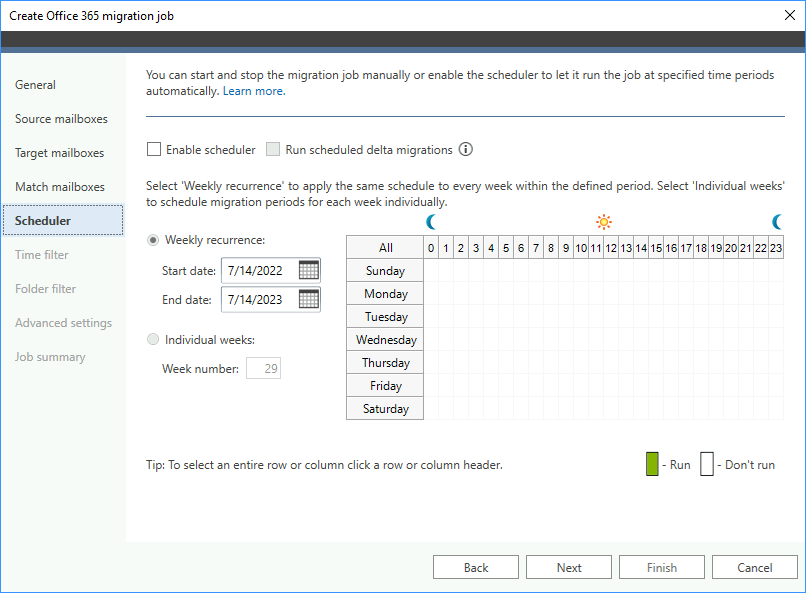Select the Weekly recurrence radio button

coord(153,240)
